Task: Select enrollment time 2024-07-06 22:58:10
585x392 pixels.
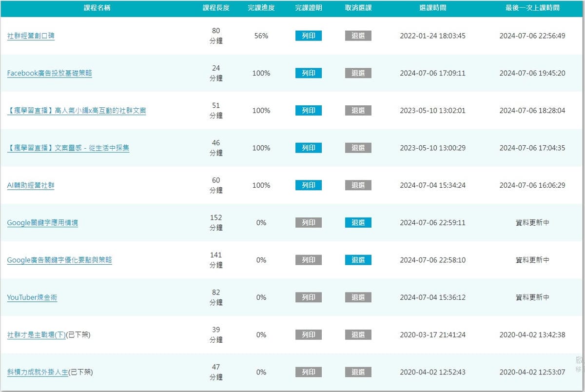Action: click(x=432, y=260)
